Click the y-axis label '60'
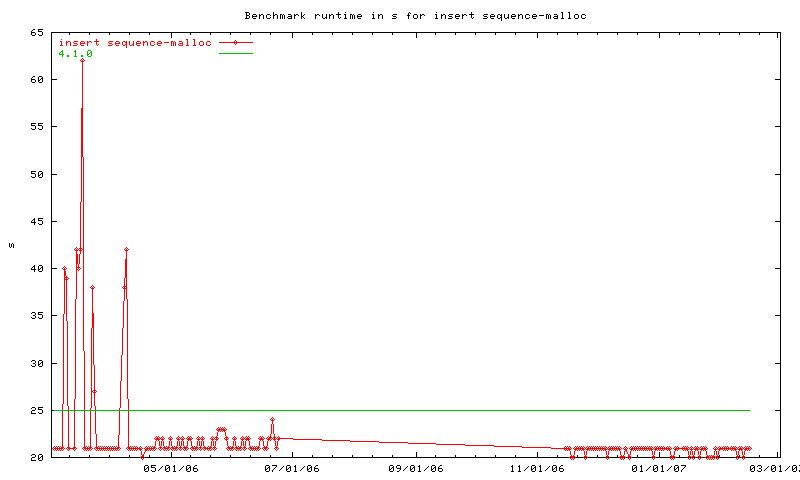 37,80
